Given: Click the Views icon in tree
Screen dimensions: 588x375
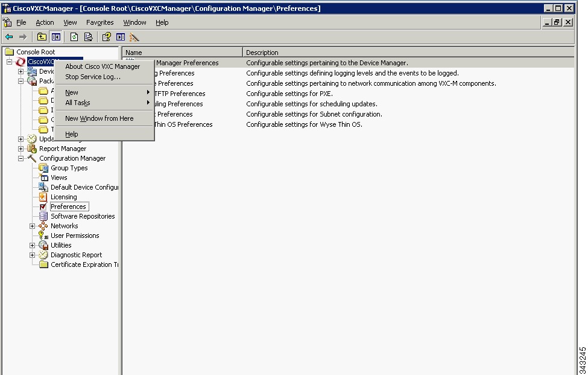Looking at the screenshot, I should pyautogui.click(x=43, y=178).
